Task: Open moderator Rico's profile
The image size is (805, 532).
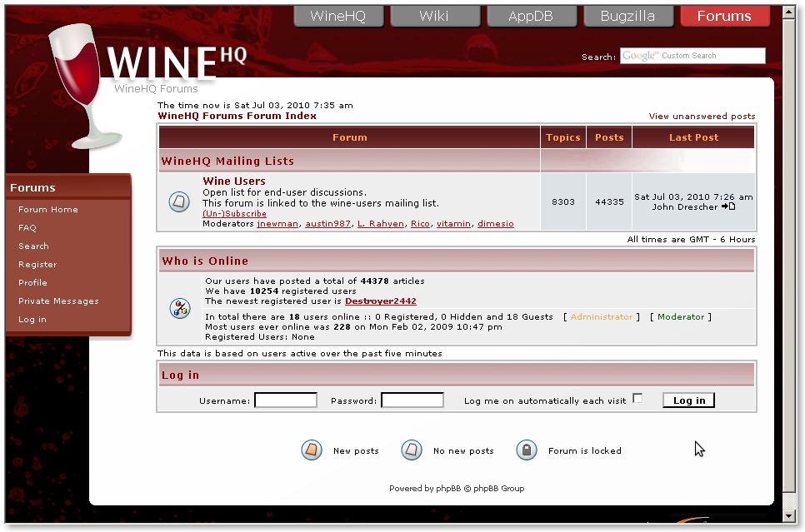Action: pyautogui.click(x=421, y=224)
